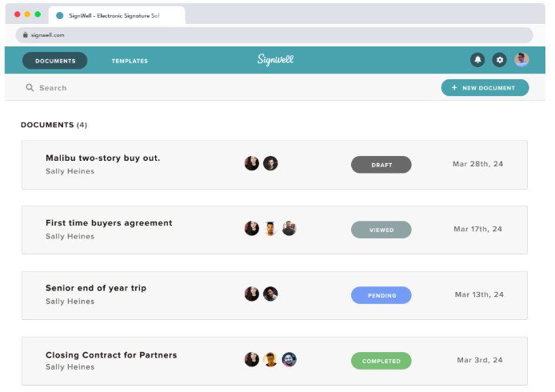Click the plus icon on New Document
Screen dimensions: 555x392
(x=454, y=88)
